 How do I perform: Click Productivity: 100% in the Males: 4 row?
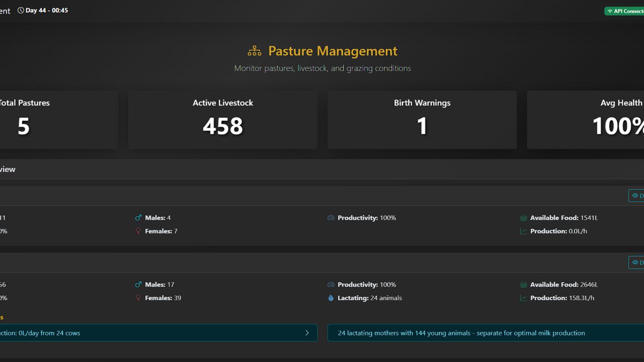point(367,218)
